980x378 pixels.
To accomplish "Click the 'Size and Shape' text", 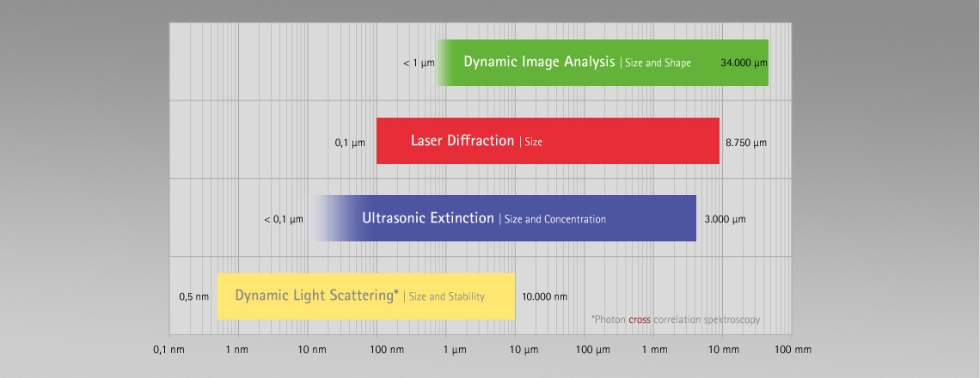I will 658,63.
